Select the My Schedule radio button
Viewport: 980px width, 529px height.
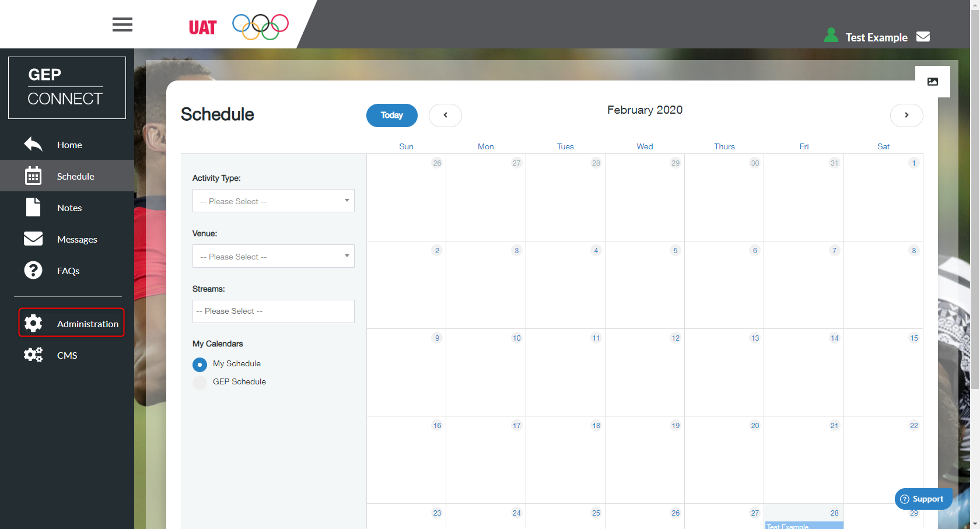[x=199, y=365]
